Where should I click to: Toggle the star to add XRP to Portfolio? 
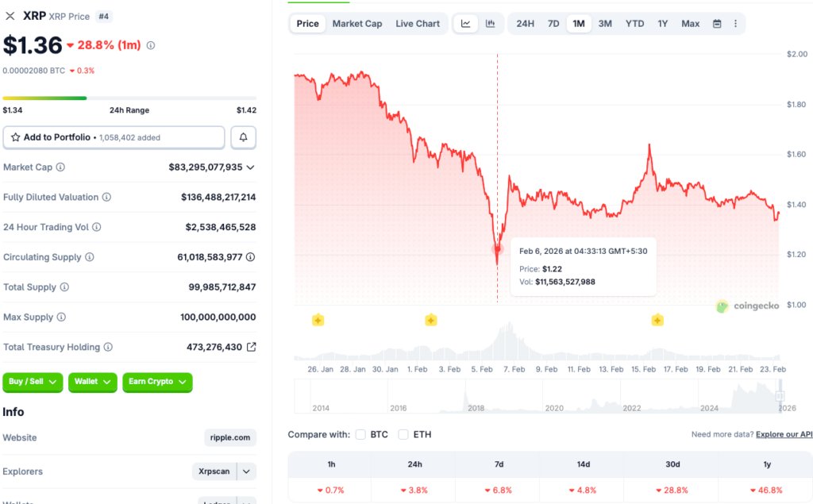16,137
